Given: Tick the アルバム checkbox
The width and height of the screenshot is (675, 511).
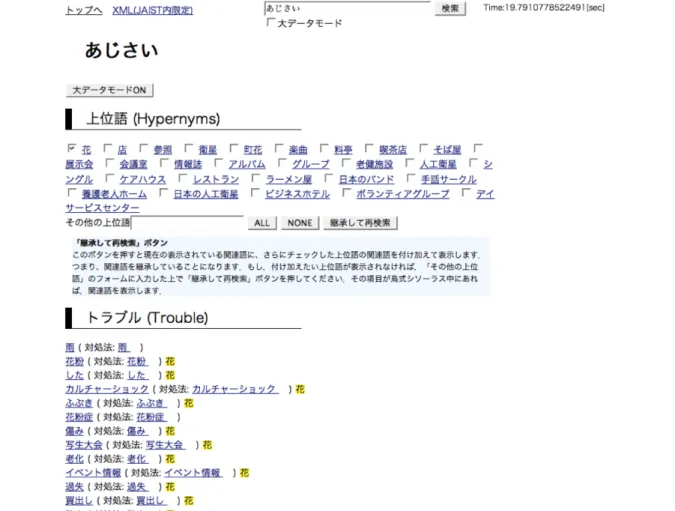Looking at the screenshot, I should tap(219, 163).
